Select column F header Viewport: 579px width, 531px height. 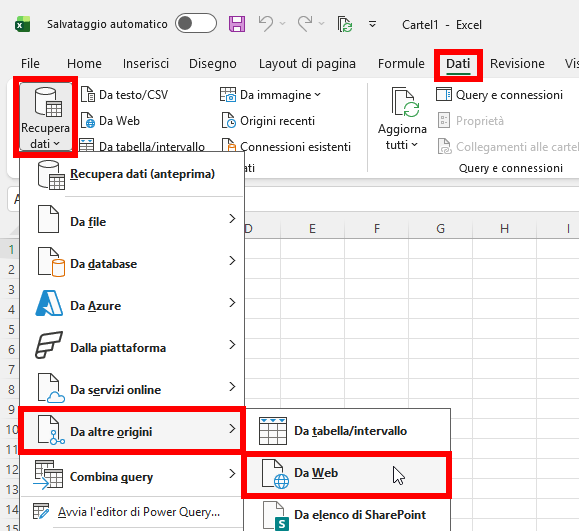click(377, 229)
